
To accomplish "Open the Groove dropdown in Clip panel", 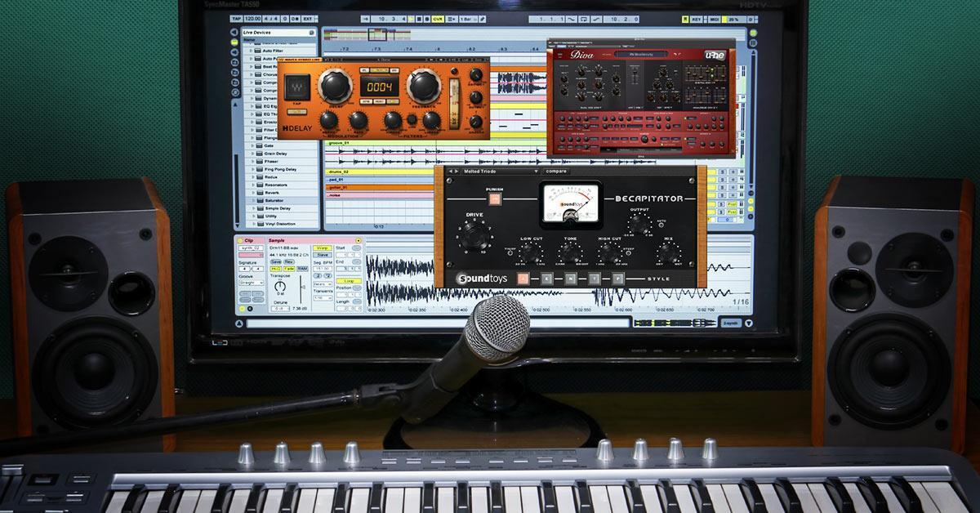I will click(251, 284).
